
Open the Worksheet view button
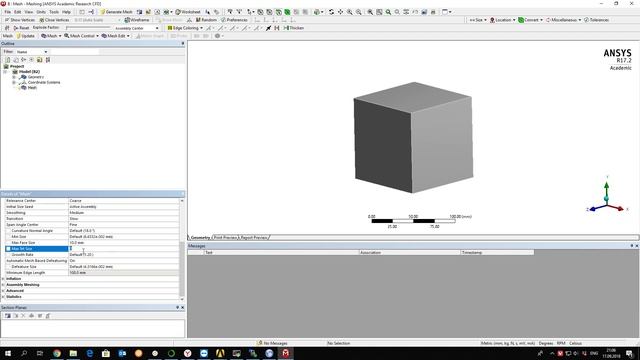[x=188, y=12]
